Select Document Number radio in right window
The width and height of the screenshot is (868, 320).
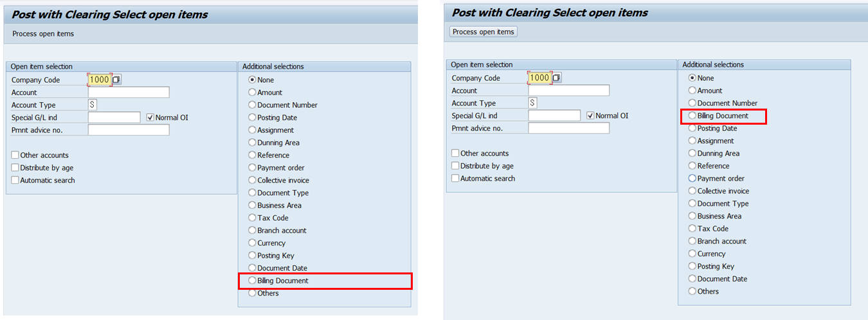click(692, 103)
